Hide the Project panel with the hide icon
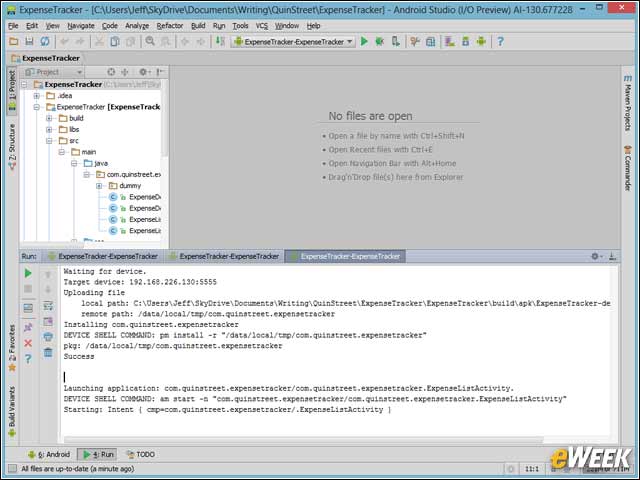The width and height of the screenshot is (640, 480). point(160,72)
